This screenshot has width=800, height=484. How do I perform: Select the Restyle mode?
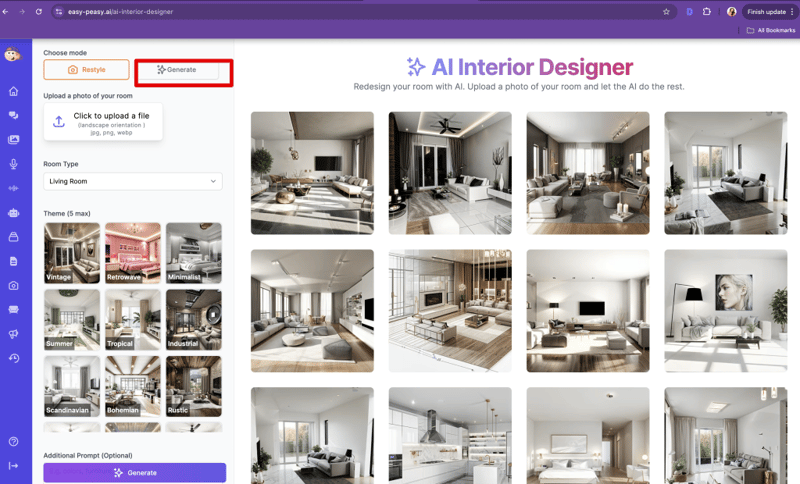tap(86, 70)
